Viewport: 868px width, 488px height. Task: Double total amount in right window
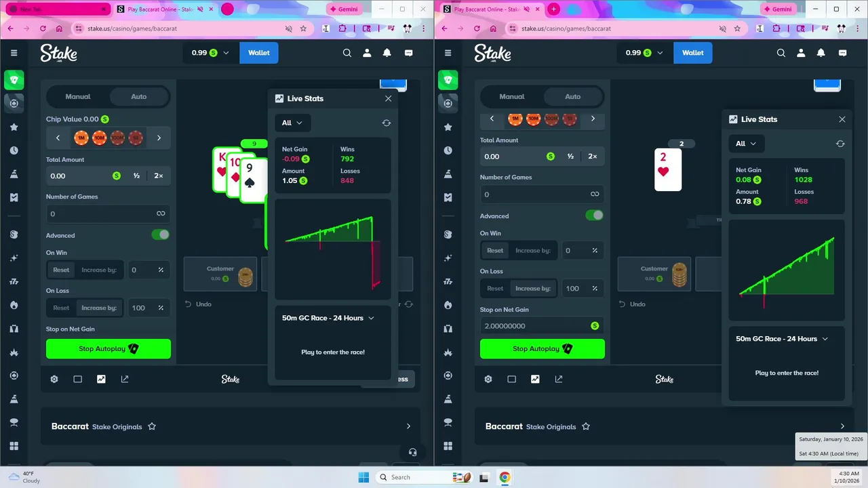tap(593, 156)
